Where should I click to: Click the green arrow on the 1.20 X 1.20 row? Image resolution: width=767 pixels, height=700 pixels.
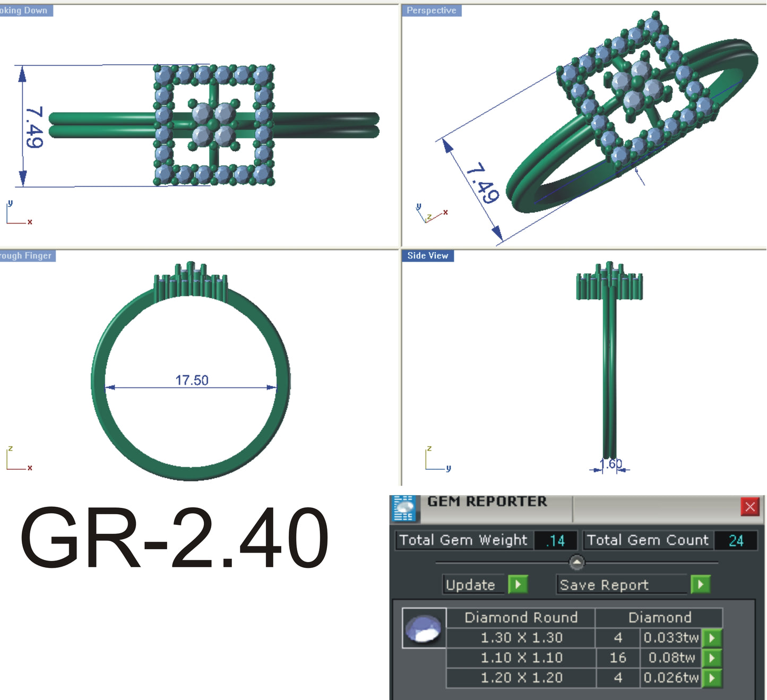point(711,678)
